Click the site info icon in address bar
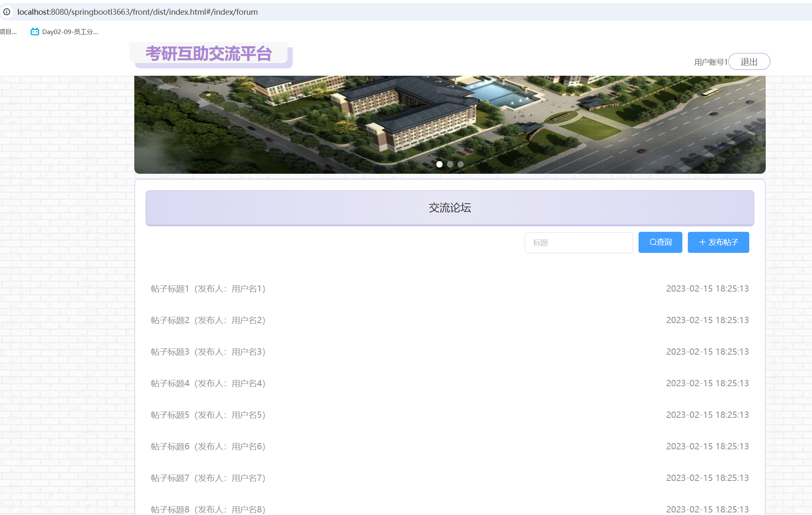Viewport: 812px width, 515px height. (x=7, y=12)
